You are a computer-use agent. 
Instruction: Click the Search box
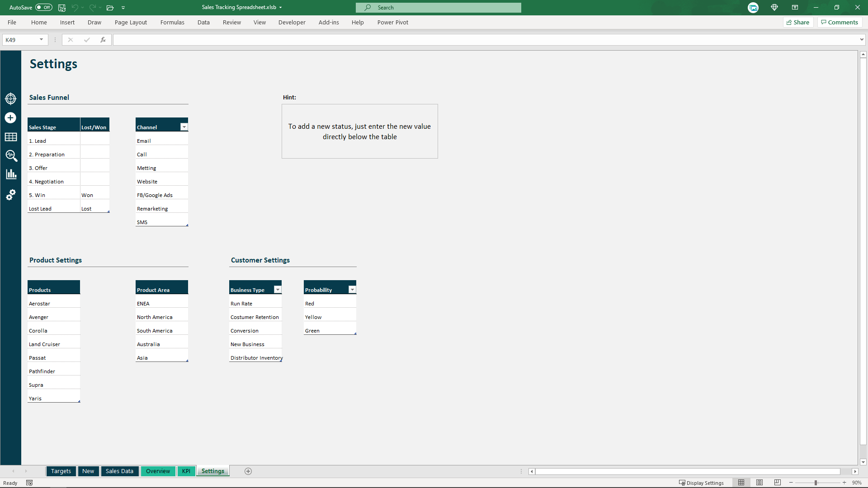point(438,8)
